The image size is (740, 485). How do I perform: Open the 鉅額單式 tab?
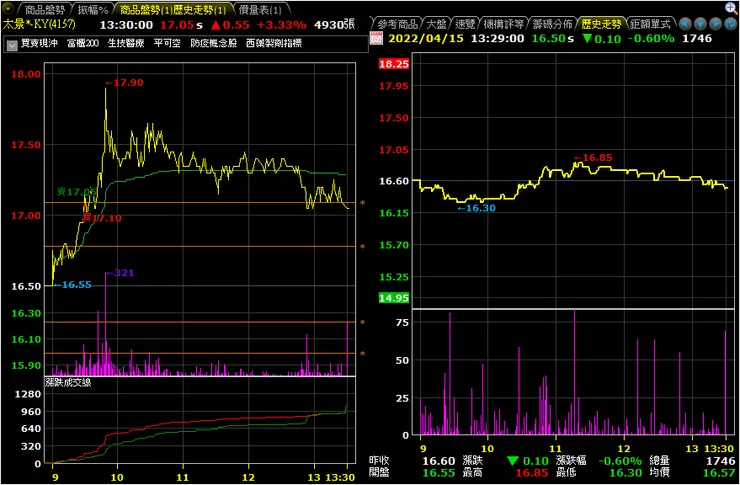pos(651,24)
